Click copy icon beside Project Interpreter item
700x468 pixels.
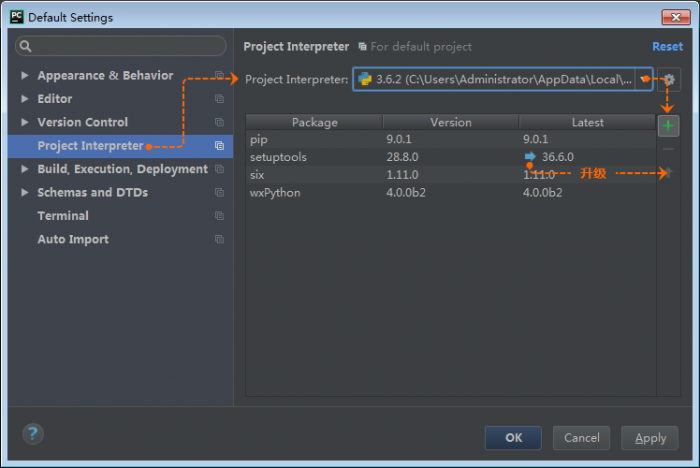click(x=219, y=146)
